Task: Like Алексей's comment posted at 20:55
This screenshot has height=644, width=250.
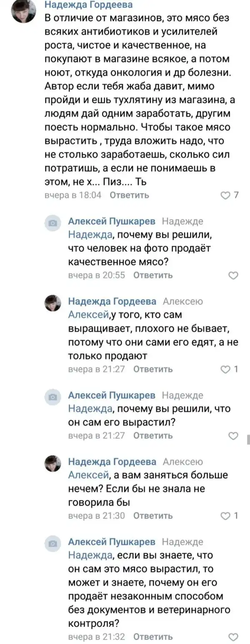Action: [234, 275]
